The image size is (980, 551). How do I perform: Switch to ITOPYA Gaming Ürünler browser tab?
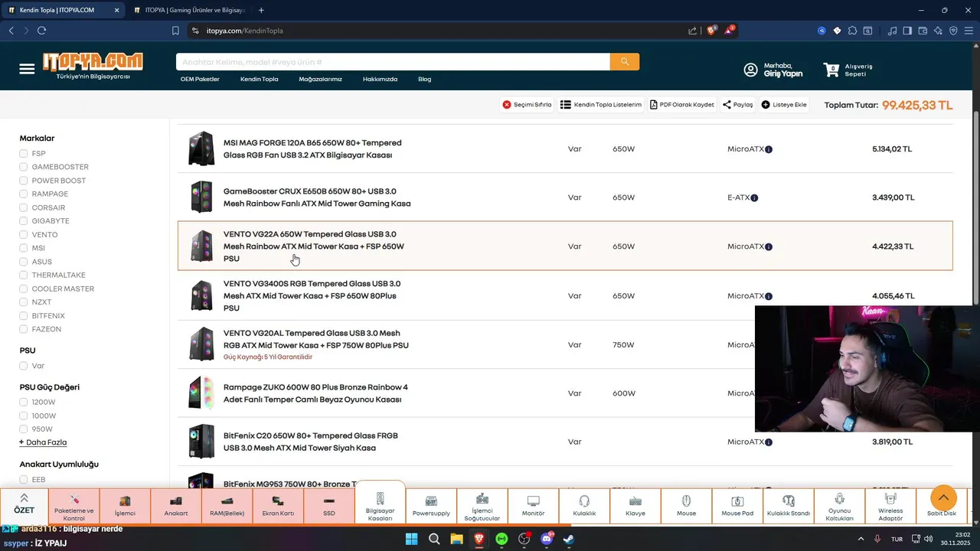188,10
